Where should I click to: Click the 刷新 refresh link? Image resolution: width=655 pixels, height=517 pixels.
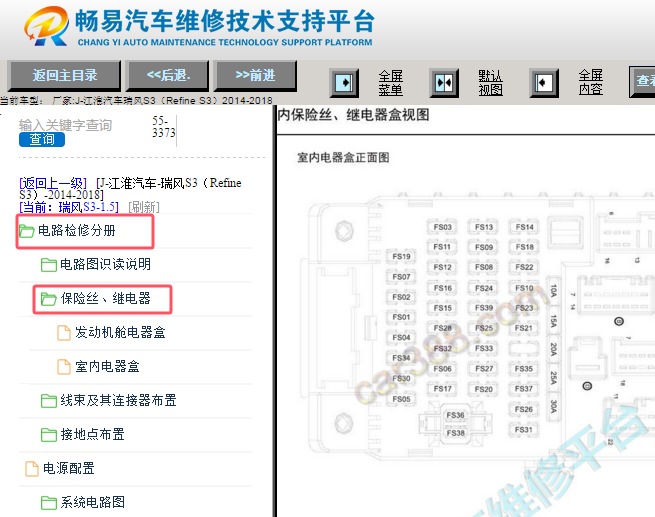144,207
